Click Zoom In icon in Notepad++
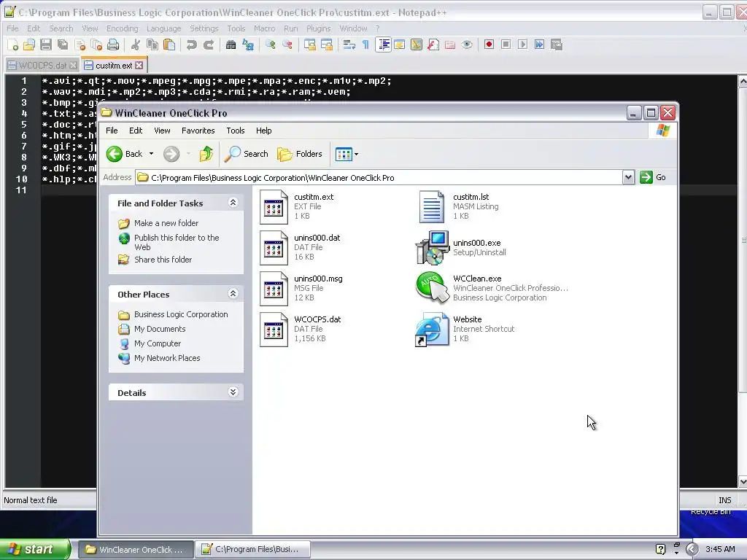The image size is (747, 560). (270, 44)
